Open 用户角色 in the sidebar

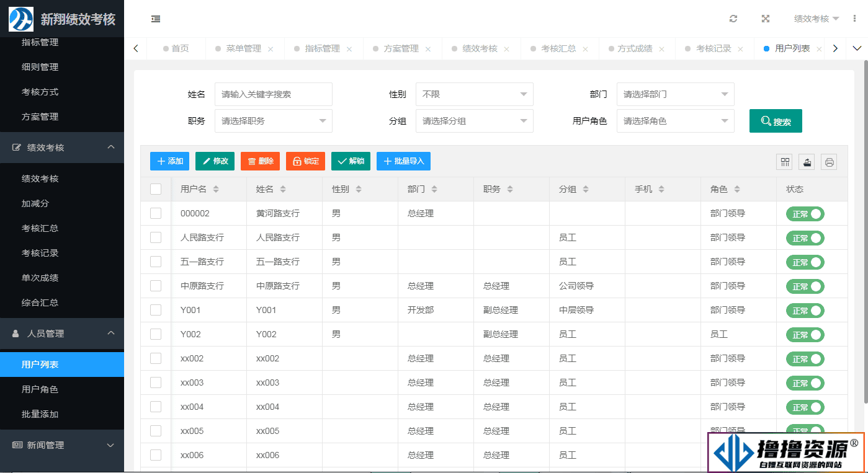click(62, 389)
